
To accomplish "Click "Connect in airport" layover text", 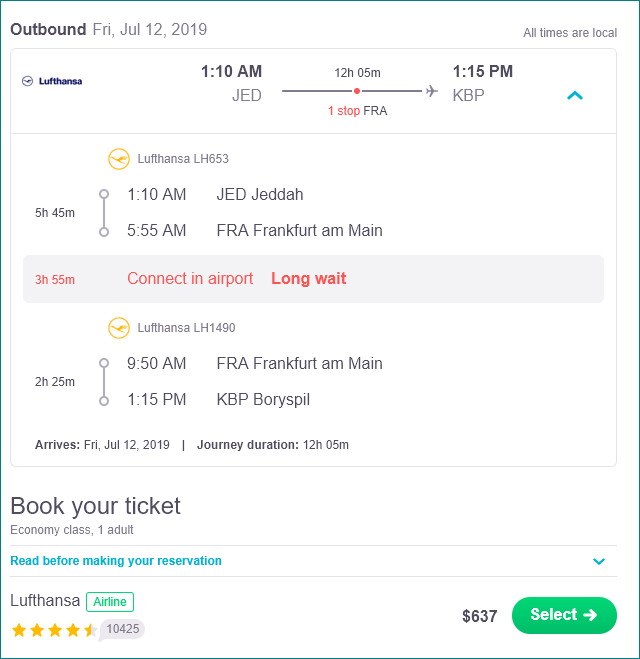I will click(x=190, y=279).
